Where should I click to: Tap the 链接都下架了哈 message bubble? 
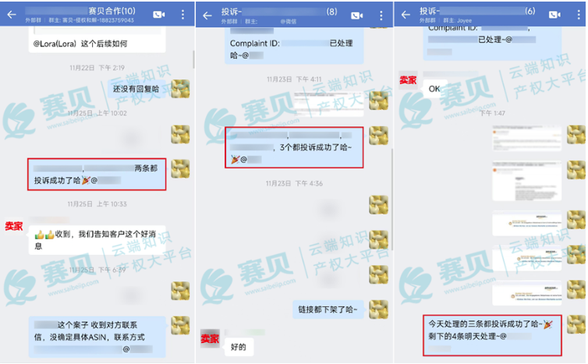[x=328, y=309]
